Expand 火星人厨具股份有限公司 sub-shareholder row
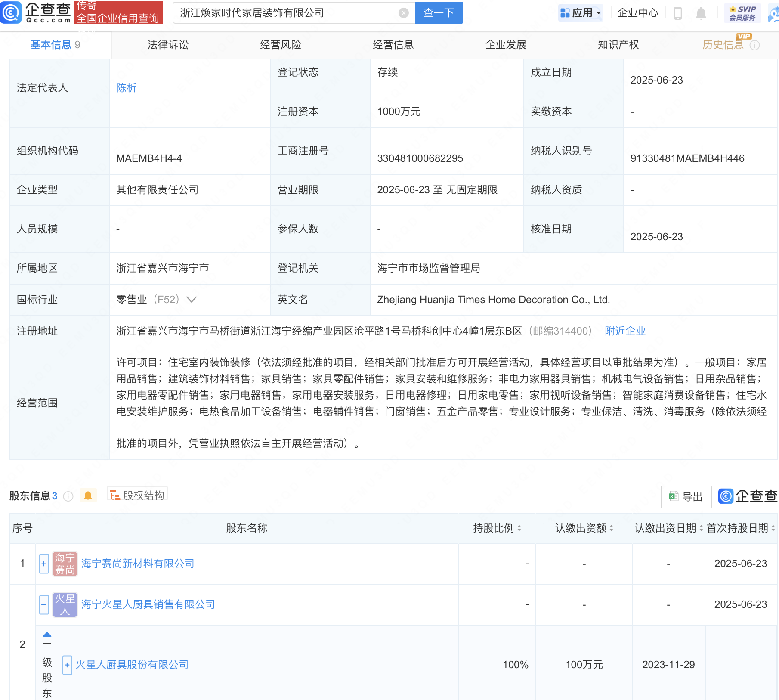Screen dimensions: 779x700 [67, 665]
